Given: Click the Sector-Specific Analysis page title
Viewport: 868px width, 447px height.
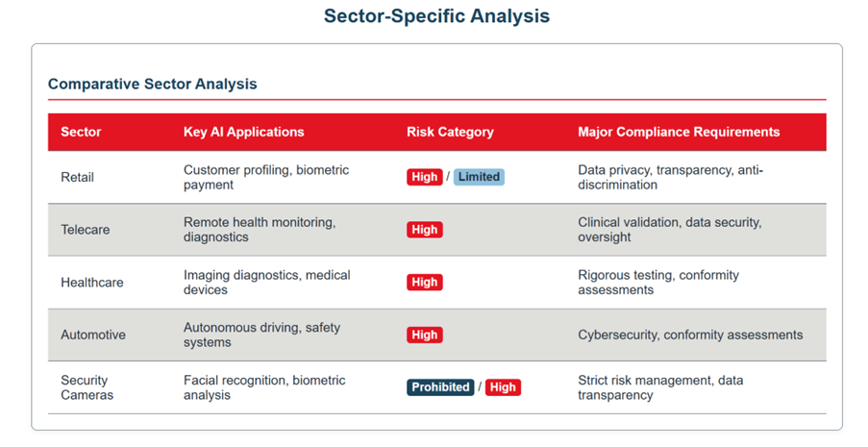Looking at the screenshot, I should tap(436, 16).
